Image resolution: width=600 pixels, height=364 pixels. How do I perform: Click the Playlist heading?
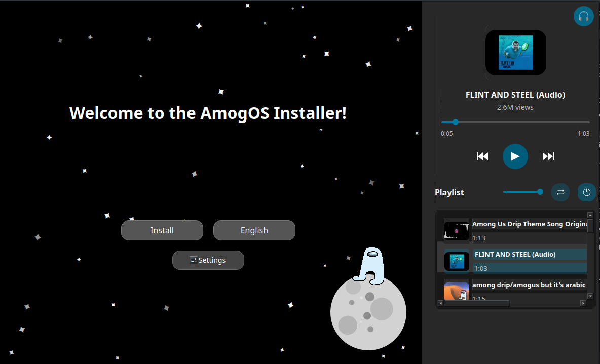click(449, 192)
